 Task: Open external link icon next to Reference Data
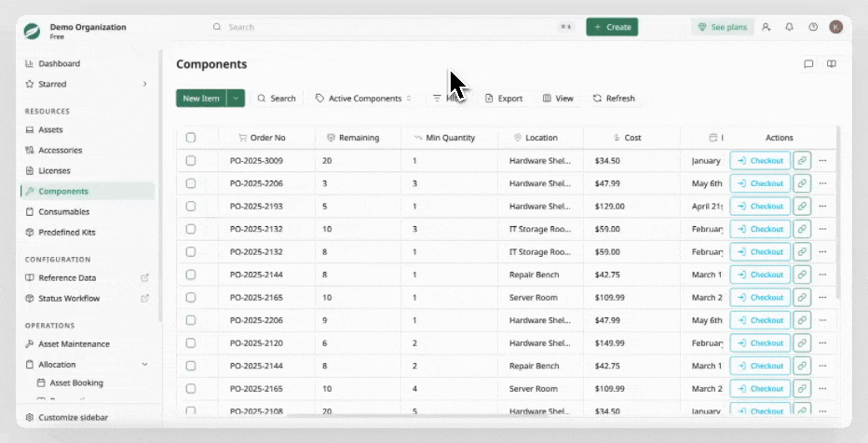tap(144, 277)
